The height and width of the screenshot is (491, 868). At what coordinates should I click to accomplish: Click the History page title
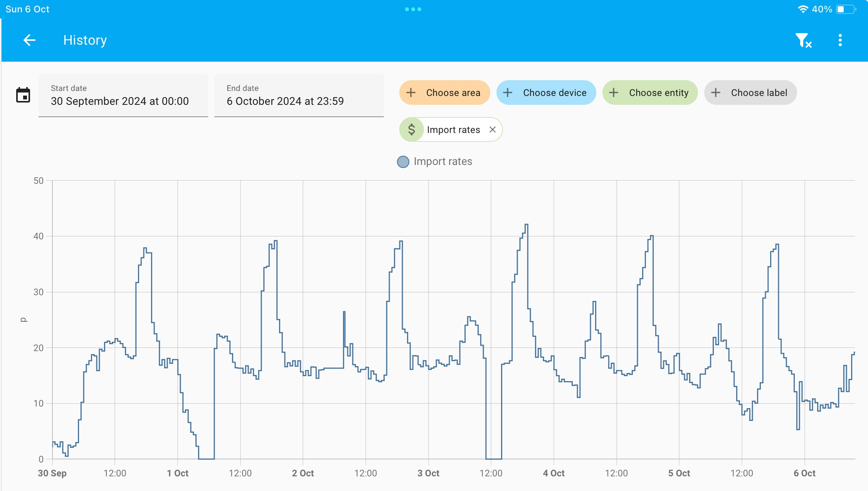pyautogui.click(x=85, y=40)
